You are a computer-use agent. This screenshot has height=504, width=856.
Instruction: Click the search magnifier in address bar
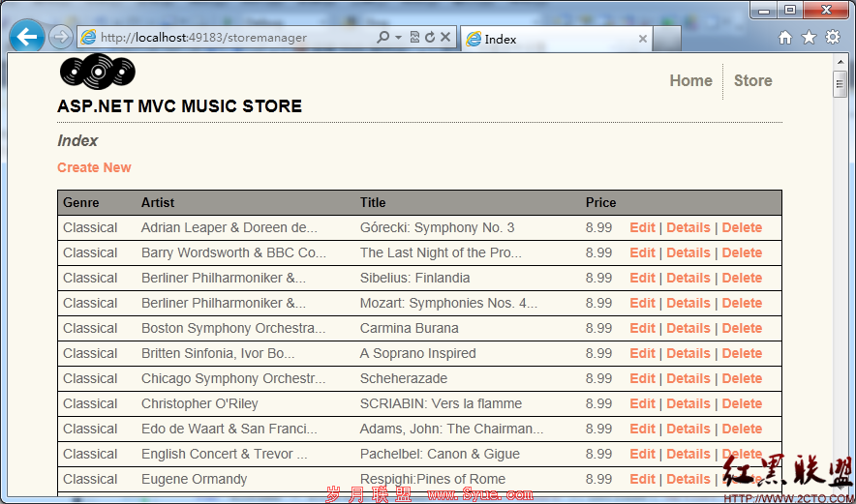[x=382, y=37]
